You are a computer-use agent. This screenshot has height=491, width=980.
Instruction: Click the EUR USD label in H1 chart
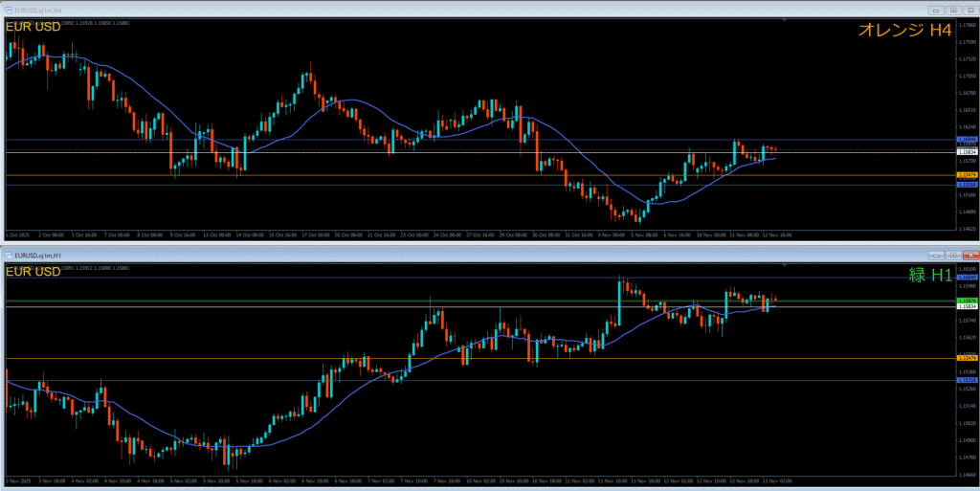click(33, 273)
